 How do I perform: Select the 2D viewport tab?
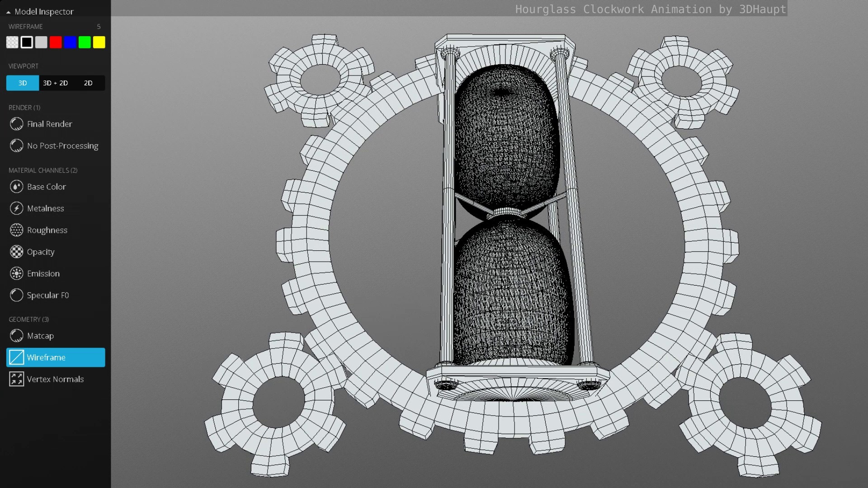coord(88,83)
